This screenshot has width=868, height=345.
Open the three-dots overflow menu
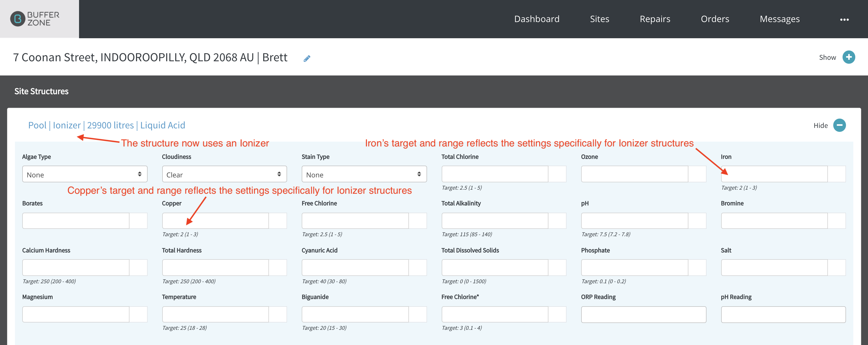click(x=844, y=20)
